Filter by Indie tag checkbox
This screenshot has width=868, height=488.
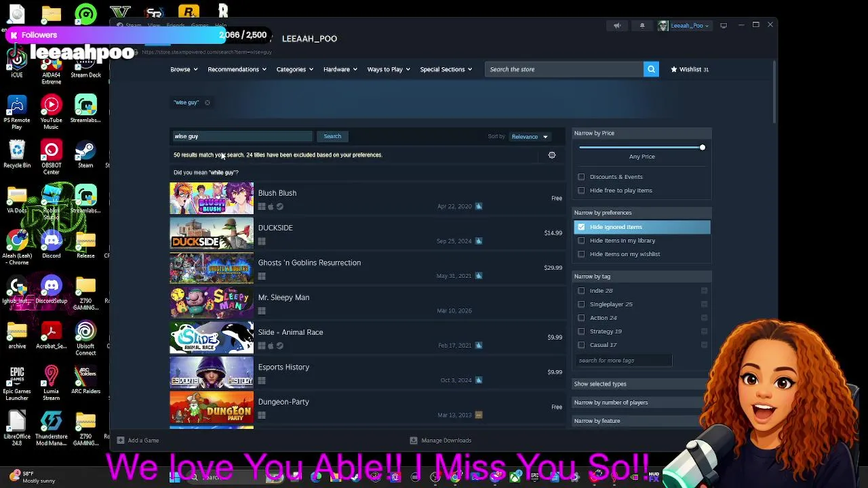(x=581, y=291)
